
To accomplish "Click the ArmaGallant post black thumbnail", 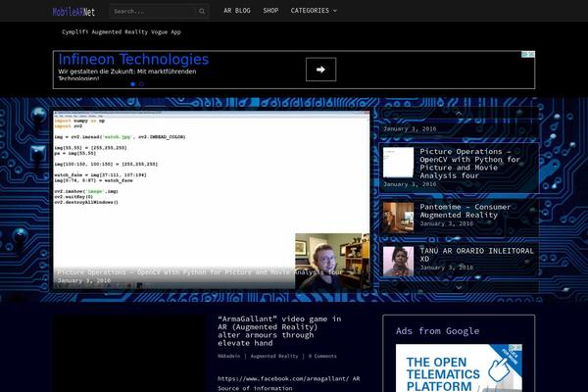I will [128, 354].
